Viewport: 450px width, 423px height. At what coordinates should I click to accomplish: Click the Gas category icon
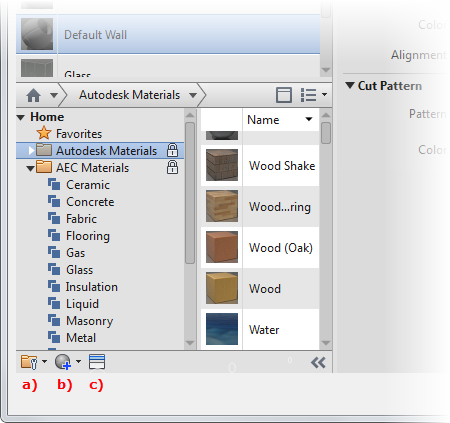(x=54, y=252)
